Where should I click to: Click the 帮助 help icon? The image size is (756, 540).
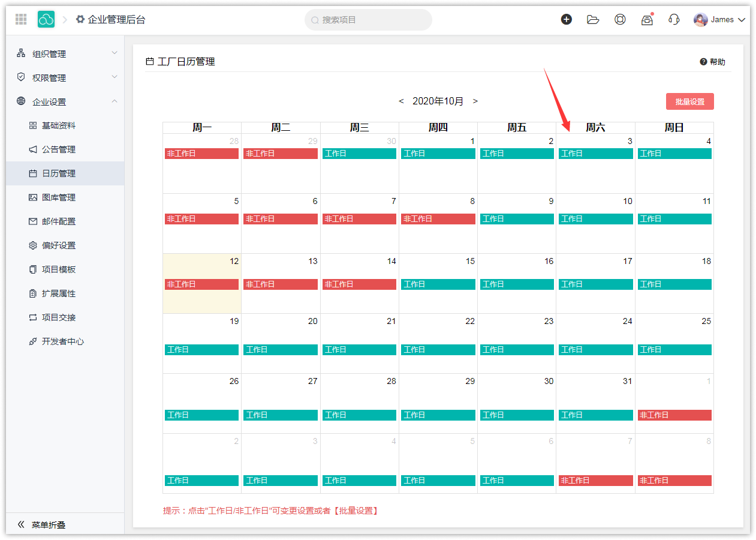[x=703, y=62]
